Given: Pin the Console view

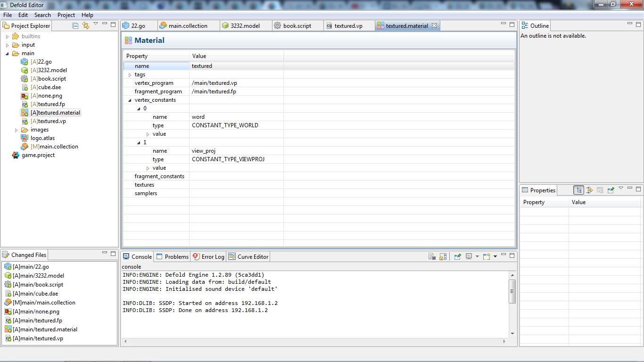Looking at the screenshot, I should (457, 256).
